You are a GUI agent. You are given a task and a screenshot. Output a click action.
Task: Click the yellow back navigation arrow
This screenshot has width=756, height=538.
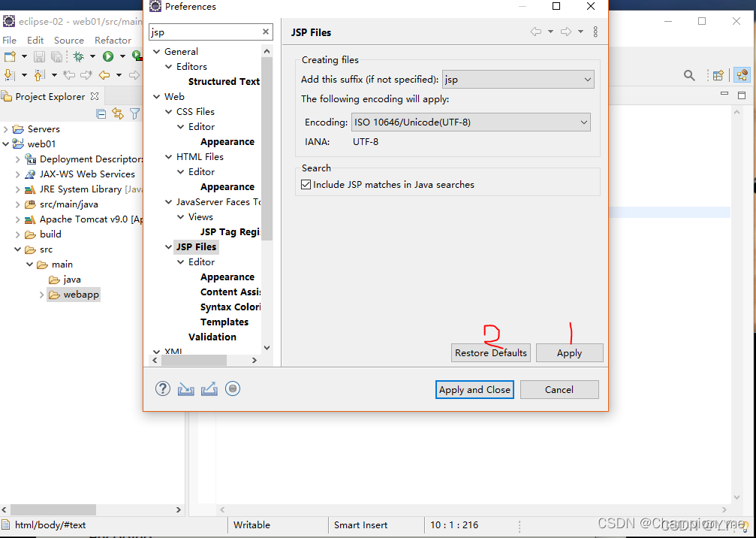(x=104, y=75)
